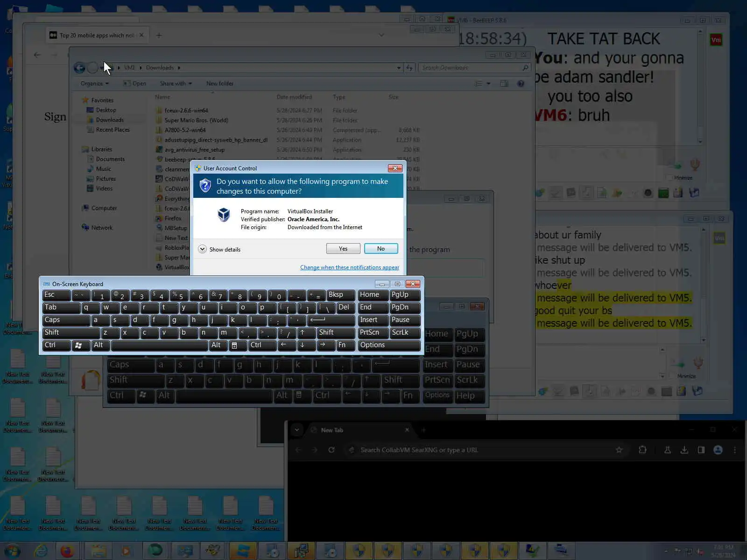Click Yes in the User Account Control dialog
Image resolution: width=747 pixels, height=560 pixels.
(343, 249)
